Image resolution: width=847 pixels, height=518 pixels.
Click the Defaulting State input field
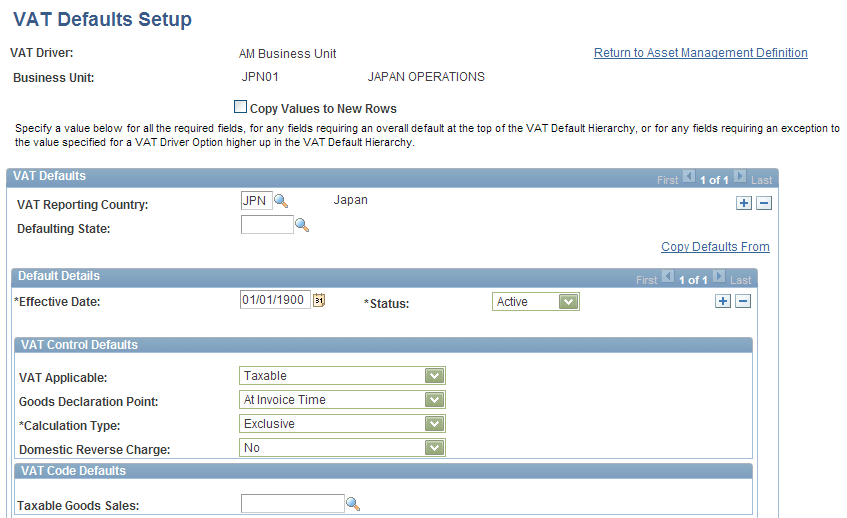tap(267, 225)
